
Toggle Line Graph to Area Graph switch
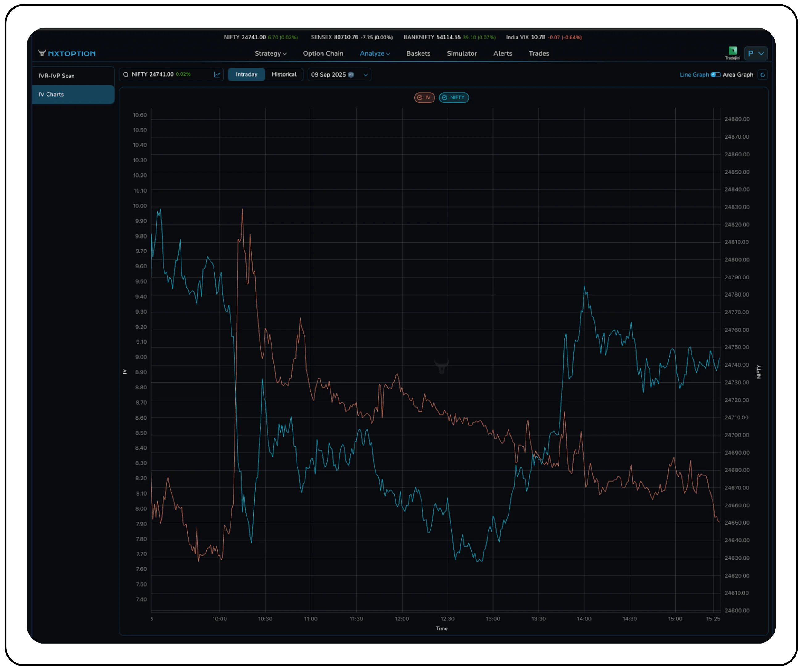pyautogui.click(x=715, y=75)
